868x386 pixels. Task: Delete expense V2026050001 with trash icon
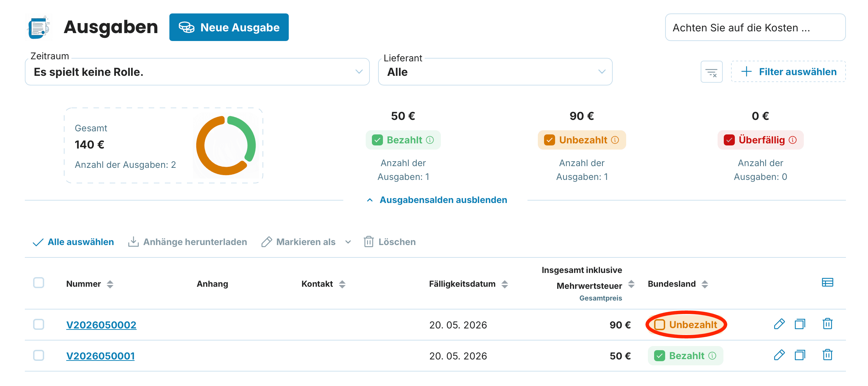(828, 355)
